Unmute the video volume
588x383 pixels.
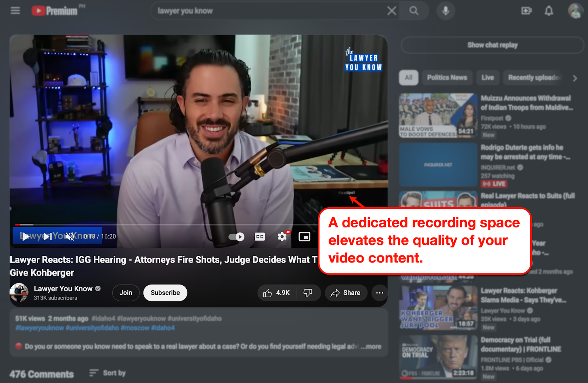pos(70,236)
